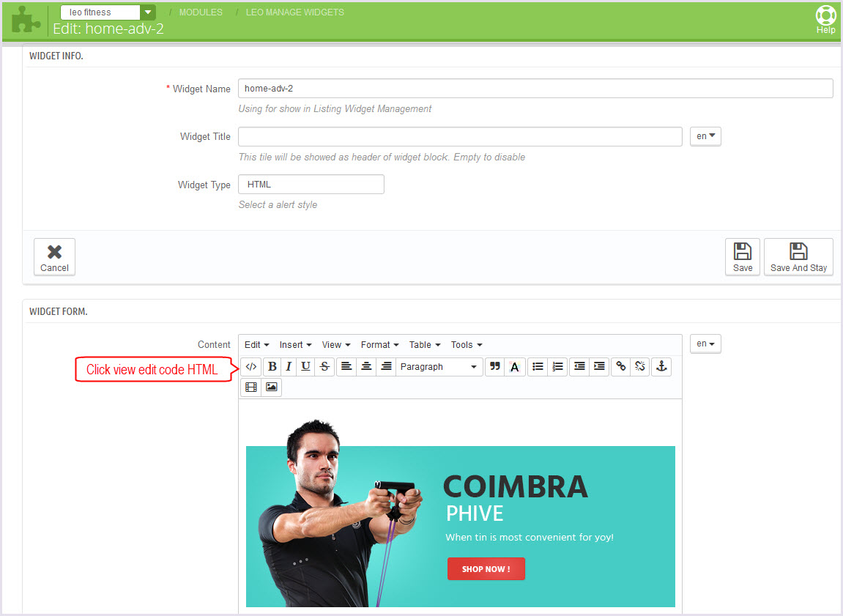Image resolution: width=843 pixels, height=616 pixels.
Task: Increase the indent
Action: [x=599, y=366]
